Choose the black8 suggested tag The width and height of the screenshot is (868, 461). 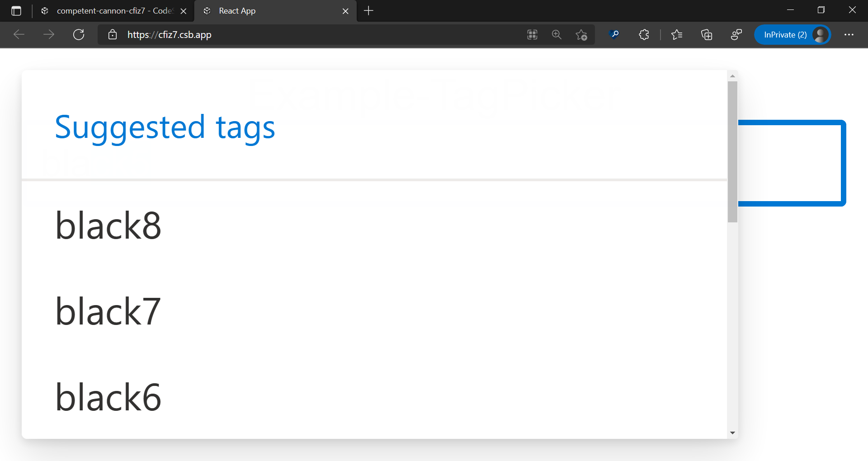coord(374,225)
